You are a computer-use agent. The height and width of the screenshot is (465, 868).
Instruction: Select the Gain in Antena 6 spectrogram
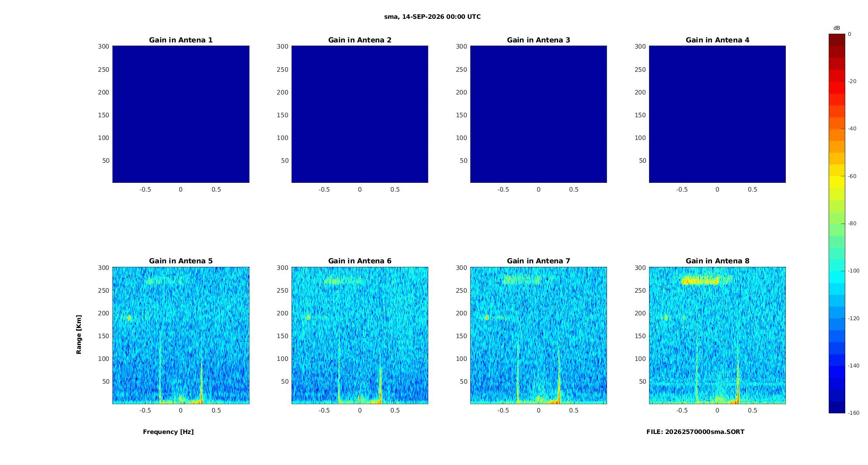(360, 336)
